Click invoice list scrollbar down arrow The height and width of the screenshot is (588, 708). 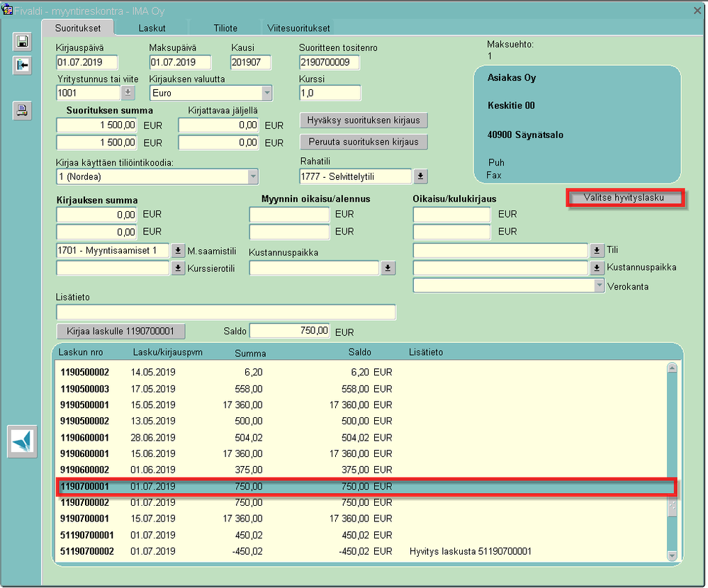click(672, 555)
